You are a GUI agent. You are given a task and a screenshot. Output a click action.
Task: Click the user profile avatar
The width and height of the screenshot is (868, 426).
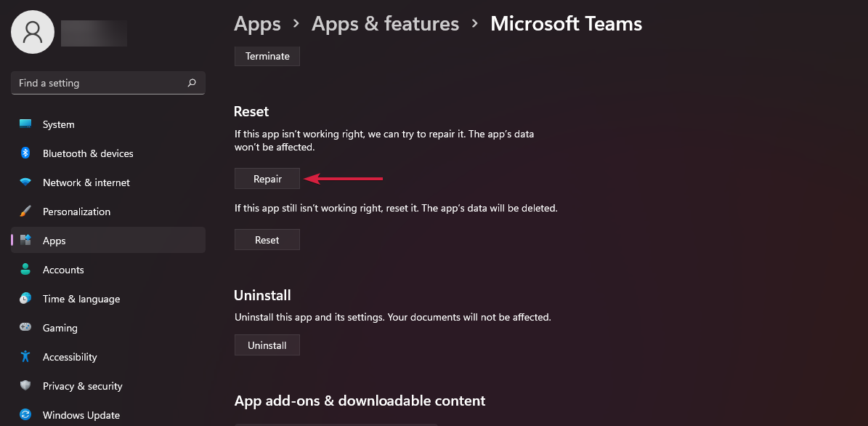pyautogui.click(x=32, y=31)
